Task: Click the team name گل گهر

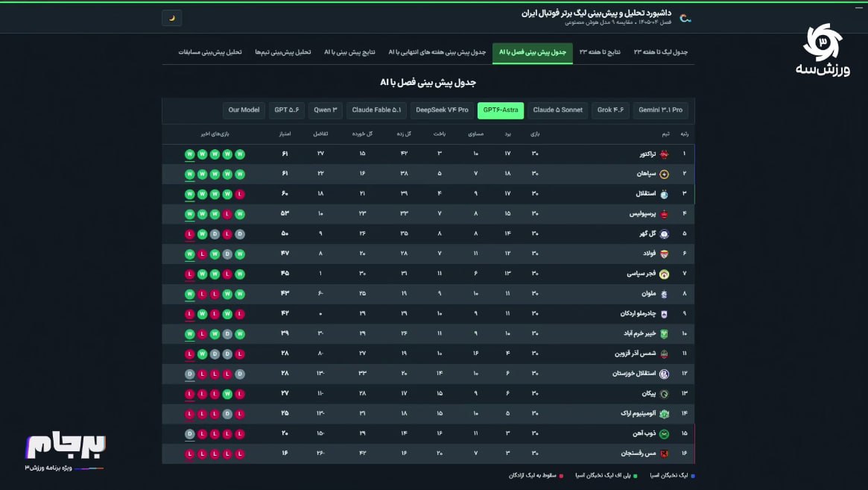Action: 647,234
